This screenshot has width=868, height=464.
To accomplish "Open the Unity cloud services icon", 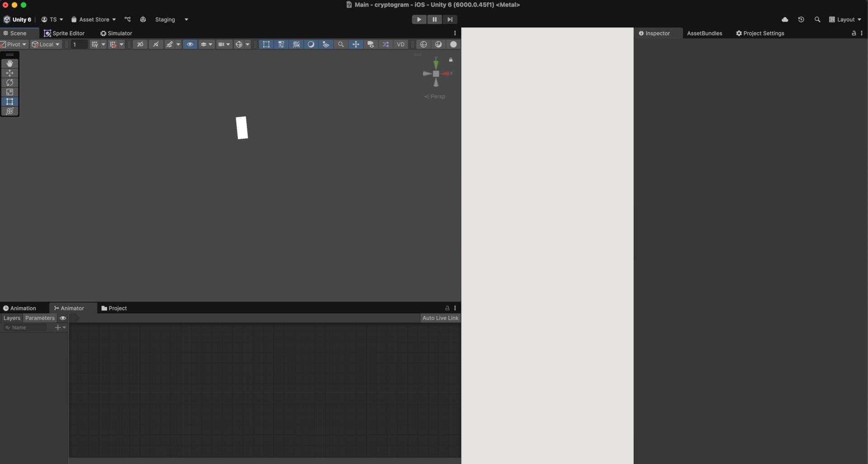I will (785, 19).
